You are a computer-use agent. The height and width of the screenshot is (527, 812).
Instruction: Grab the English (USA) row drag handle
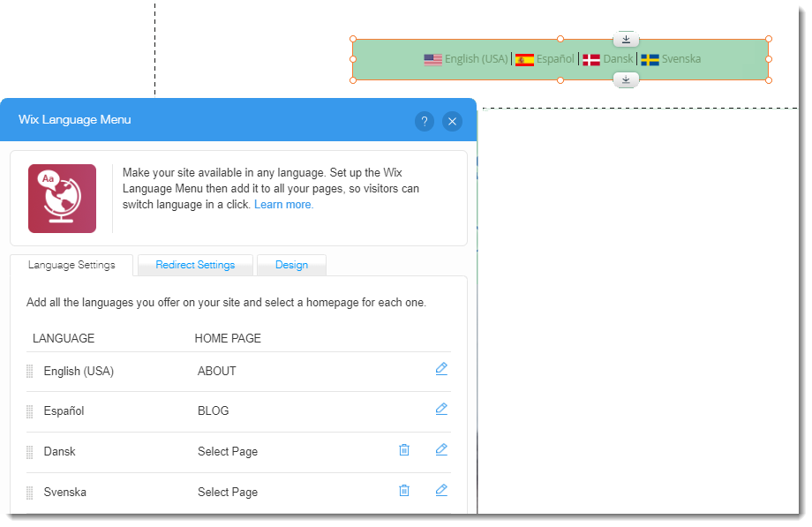pos(29,371)
